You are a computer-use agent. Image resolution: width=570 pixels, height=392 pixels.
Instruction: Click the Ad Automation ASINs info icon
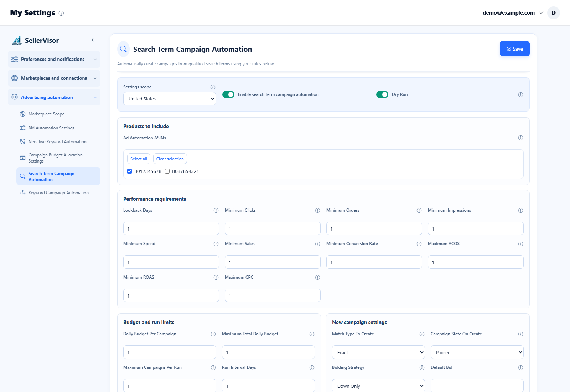pos(520,138)
